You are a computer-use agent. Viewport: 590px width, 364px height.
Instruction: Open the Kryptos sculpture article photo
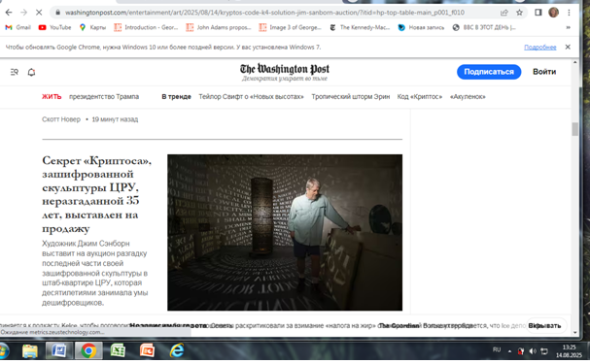[285, 232]
